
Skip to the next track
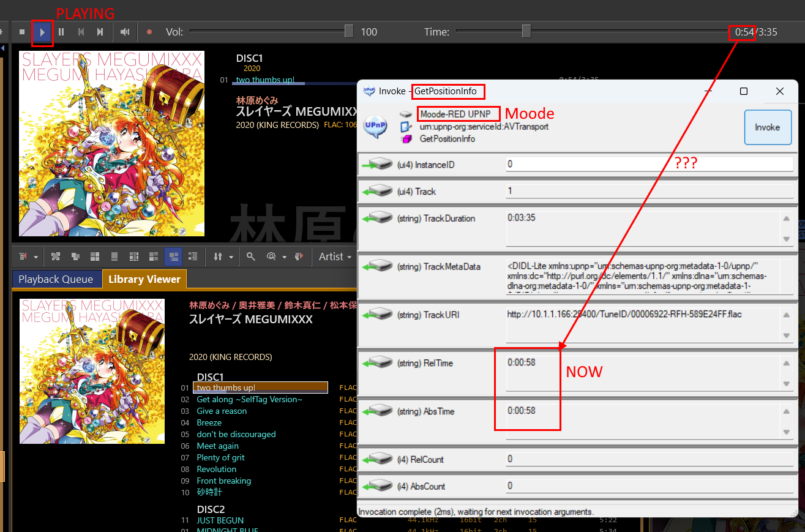100,32
